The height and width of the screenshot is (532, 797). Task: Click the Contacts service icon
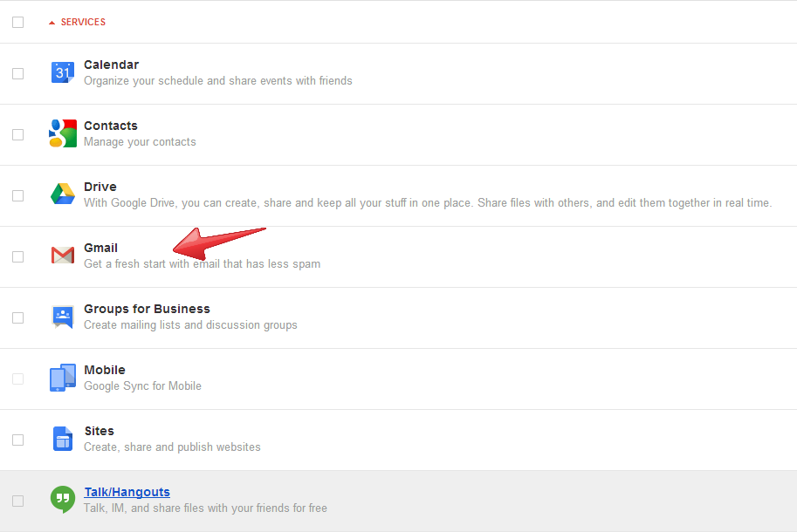click(x=63, y=133)
